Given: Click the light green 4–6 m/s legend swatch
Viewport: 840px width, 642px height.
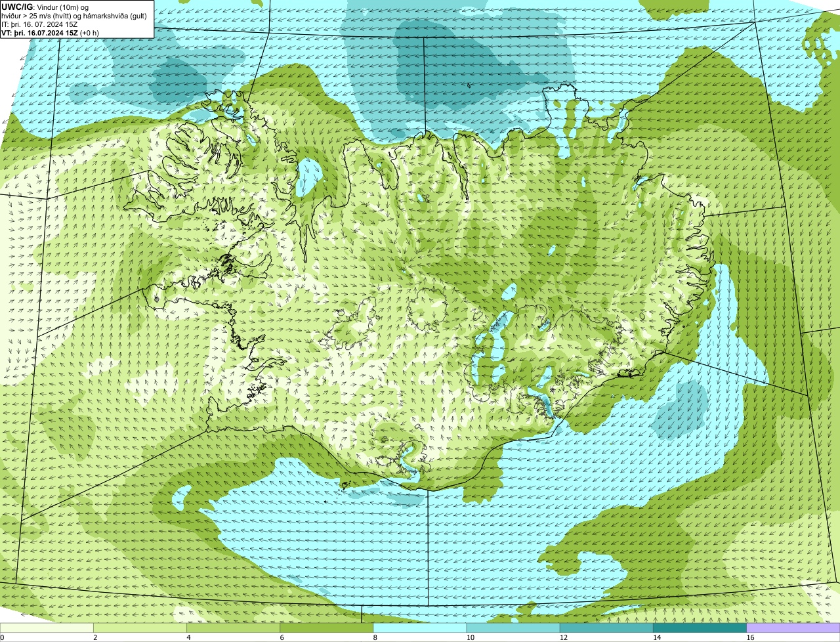Looking at the screenshot, I should coord(233,628).
